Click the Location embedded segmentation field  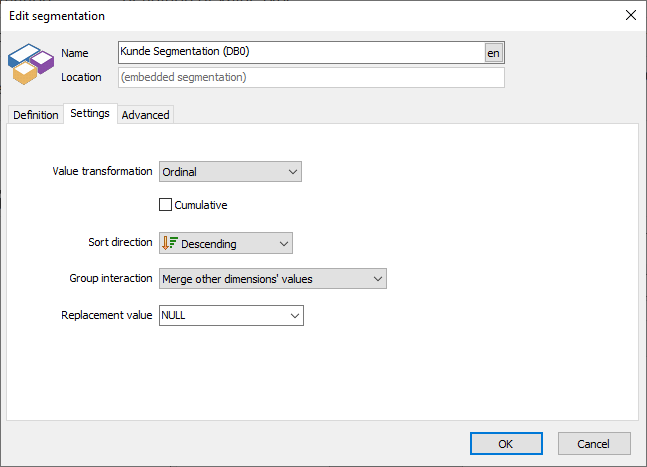click(x=311, y=77)
